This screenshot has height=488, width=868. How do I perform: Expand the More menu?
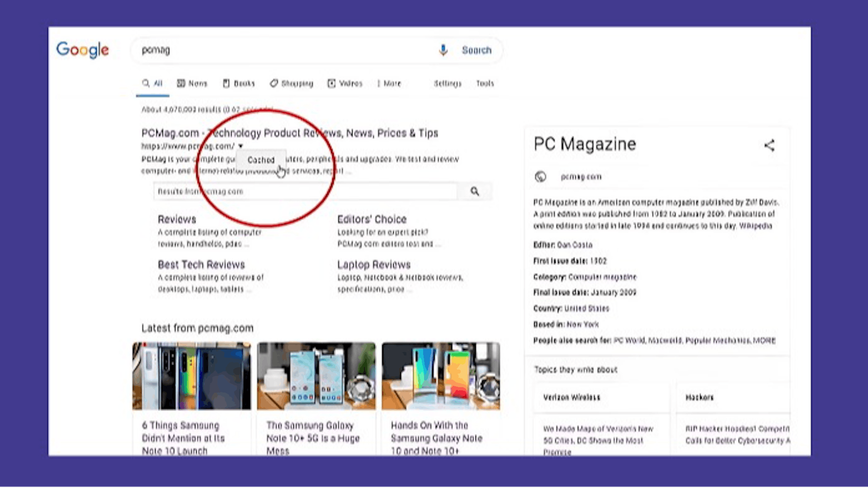point(389,84)
